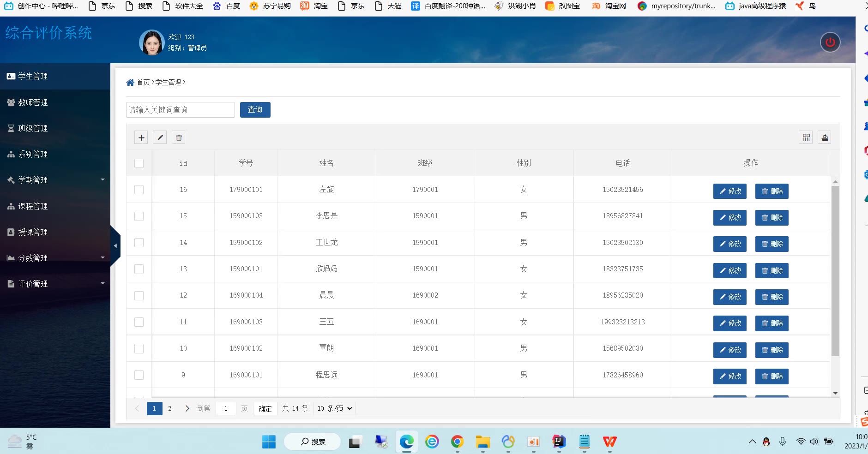Select the checkbox for student 王世龙
Image resolution: width=868 pixels, height=454 pixels.
click(x=139, y=243)
